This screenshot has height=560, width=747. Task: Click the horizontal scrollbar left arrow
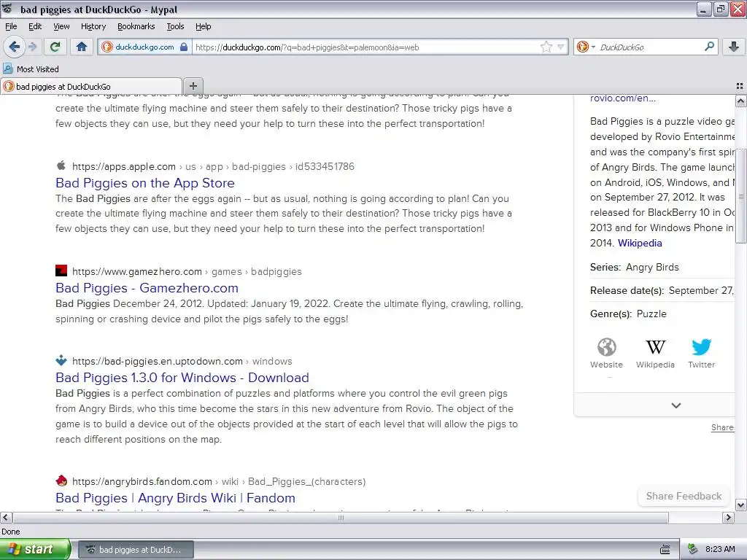point(6,517)
